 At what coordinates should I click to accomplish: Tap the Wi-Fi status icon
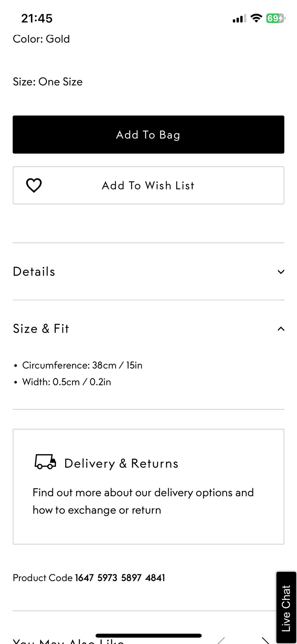pyautogui.click(x=256, y=18)
